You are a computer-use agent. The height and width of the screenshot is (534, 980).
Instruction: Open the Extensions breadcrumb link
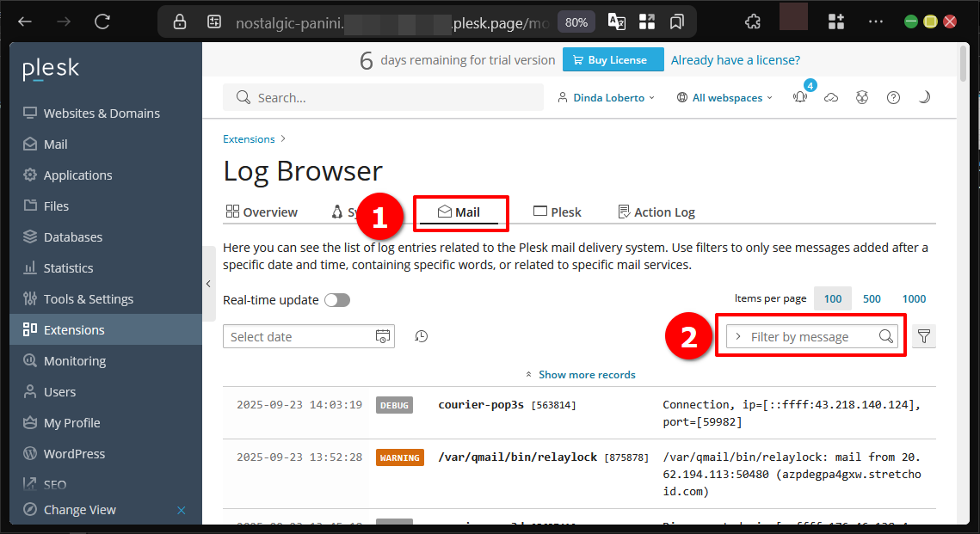[249, 138]
